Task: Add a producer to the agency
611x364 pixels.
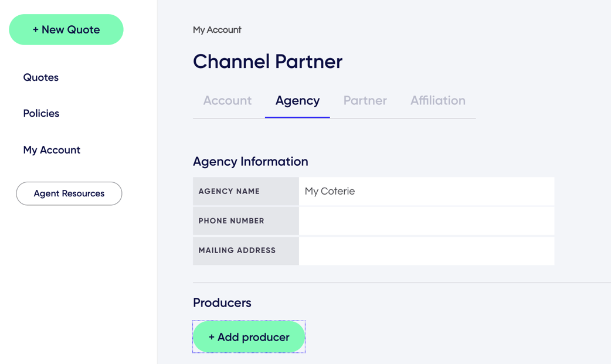Action: tap(249, 336)
